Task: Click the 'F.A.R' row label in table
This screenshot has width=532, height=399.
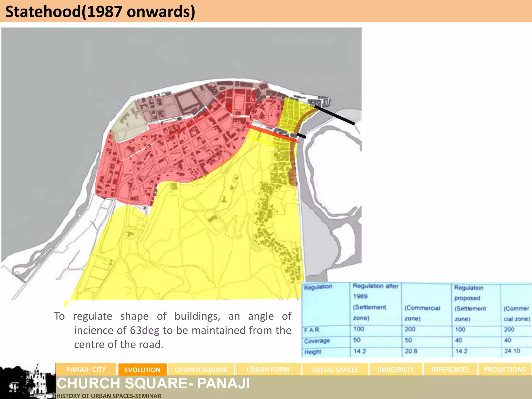Action: point(312,330)
